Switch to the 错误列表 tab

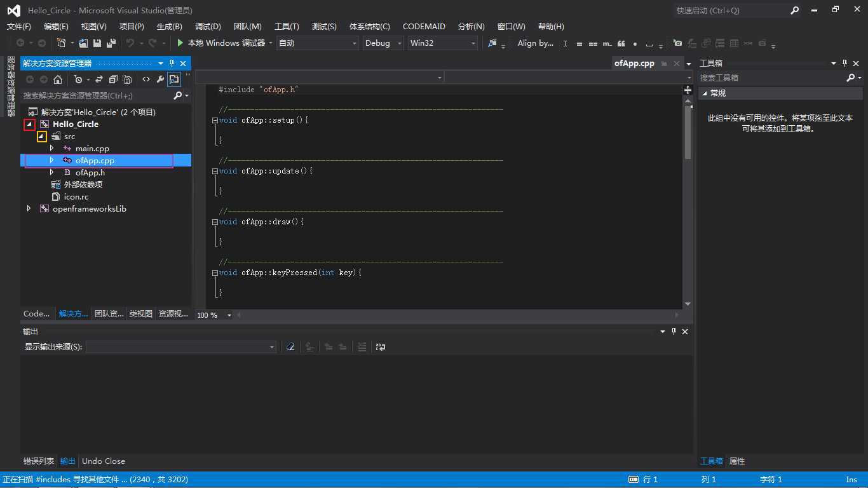39,461
